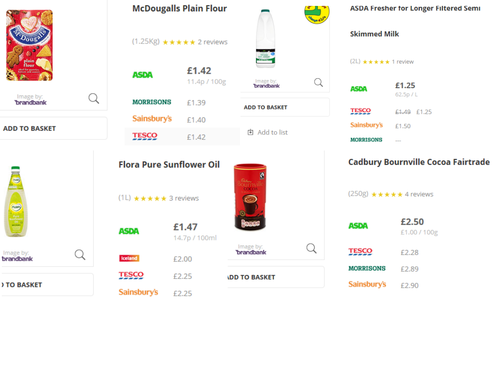Click the McDougalls flour product thumbnail

tap(29, 45)
